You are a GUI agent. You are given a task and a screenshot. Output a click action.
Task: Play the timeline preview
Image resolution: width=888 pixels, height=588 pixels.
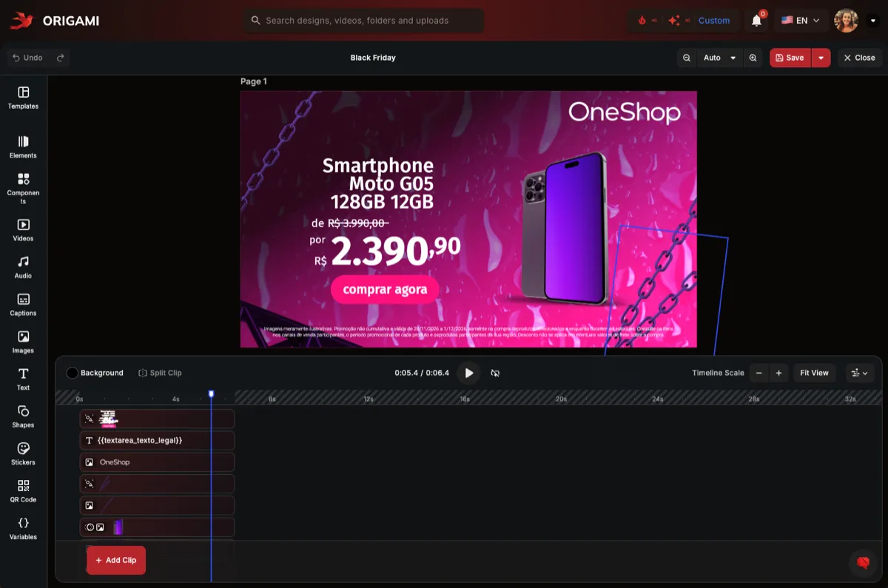point(468,374)
